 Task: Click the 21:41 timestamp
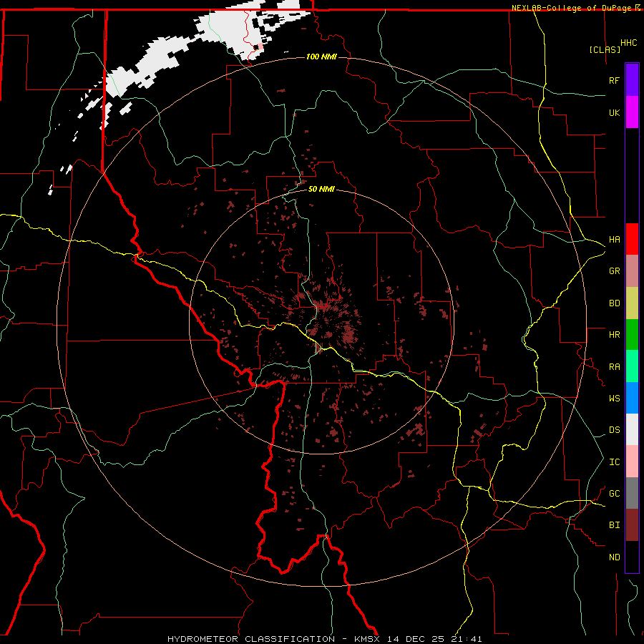tap(468, 639)
